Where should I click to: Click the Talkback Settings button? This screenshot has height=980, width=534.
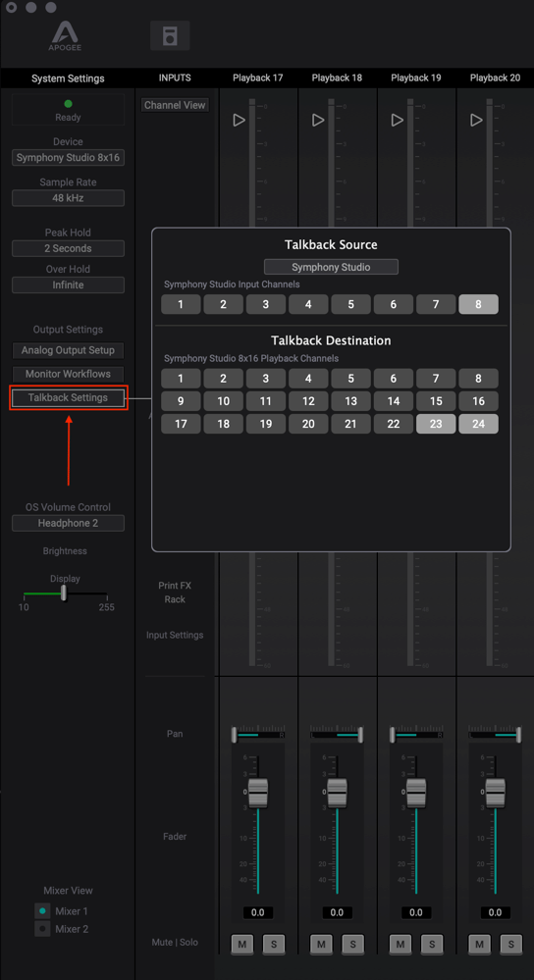point(68,397)
